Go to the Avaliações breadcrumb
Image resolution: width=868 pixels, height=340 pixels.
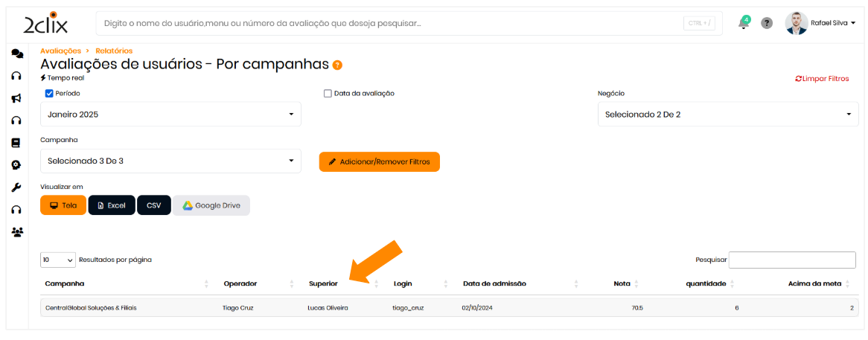[60, 51]
